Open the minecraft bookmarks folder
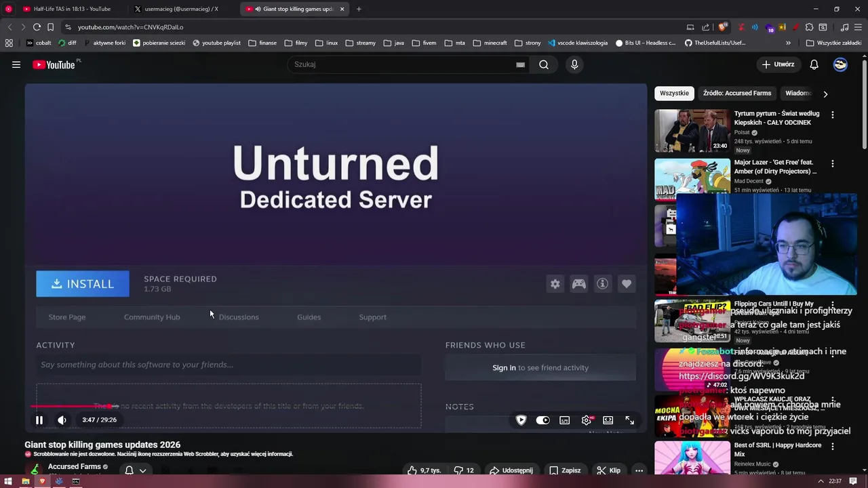Viewport: 868px width, 488px height. tap(490, 43)
